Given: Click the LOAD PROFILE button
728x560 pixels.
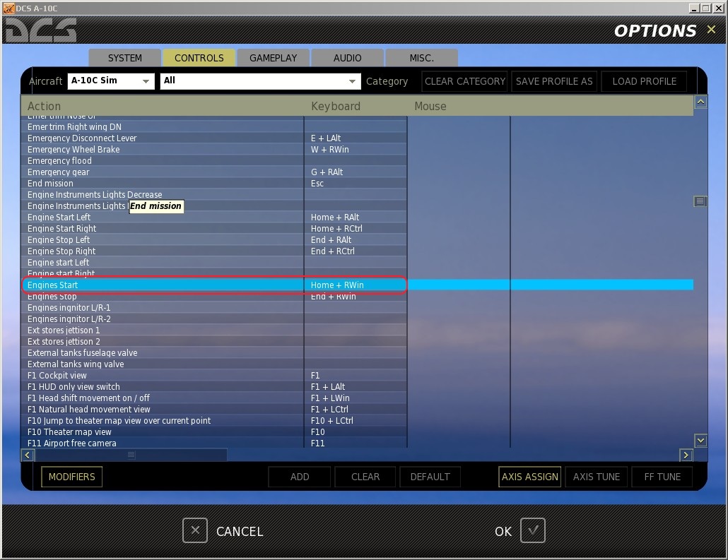Looking at the screenshot, I should click(x=644, y=81).
